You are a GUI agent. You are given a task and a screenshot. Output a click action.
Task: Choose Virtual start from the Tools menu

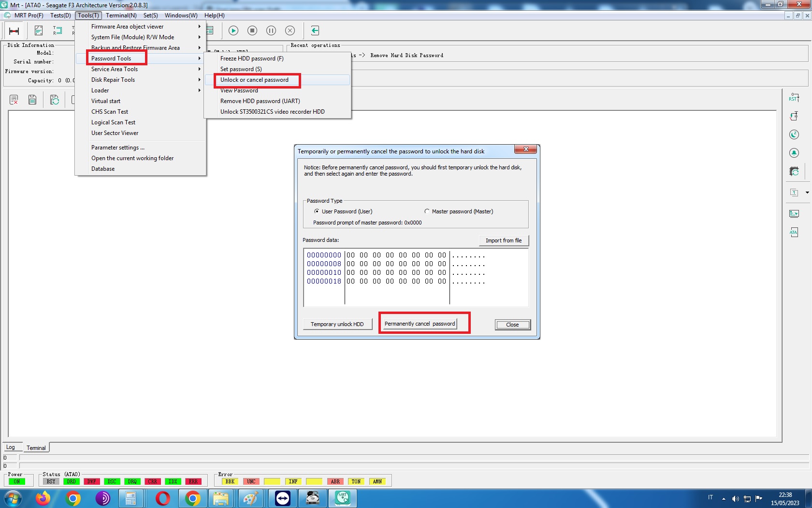click(140, 101)
